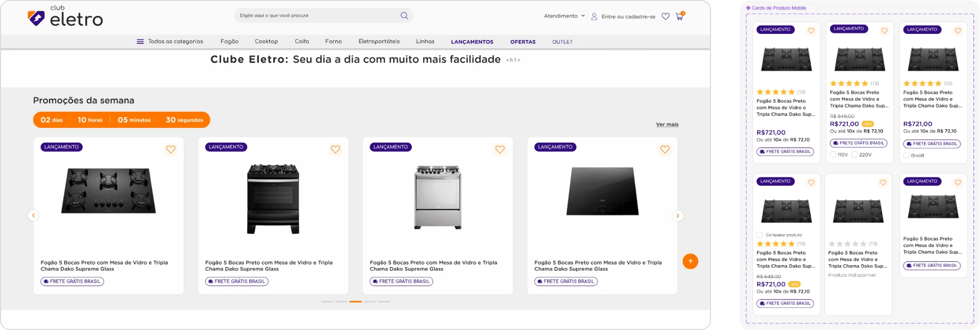Click Frete Grátis Brasil on black stove card
The image size is (980, 330).
(237, 282)
